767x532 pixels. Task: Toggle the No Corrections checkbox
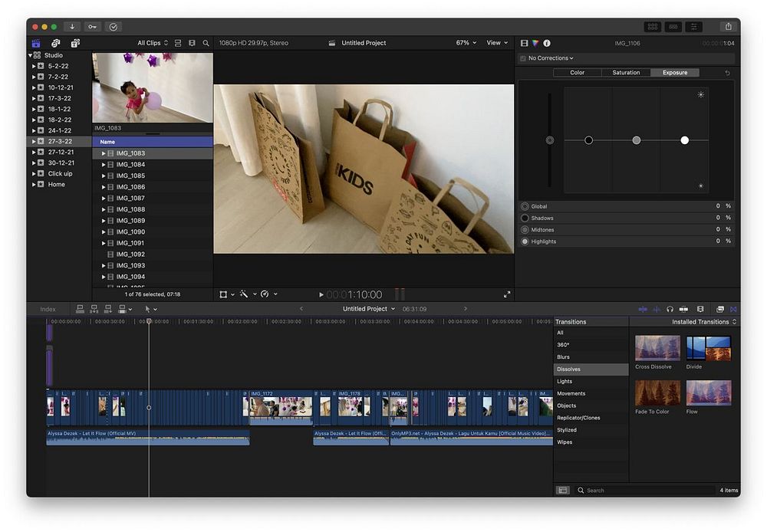pyautogui.click(x=523, y=58)
